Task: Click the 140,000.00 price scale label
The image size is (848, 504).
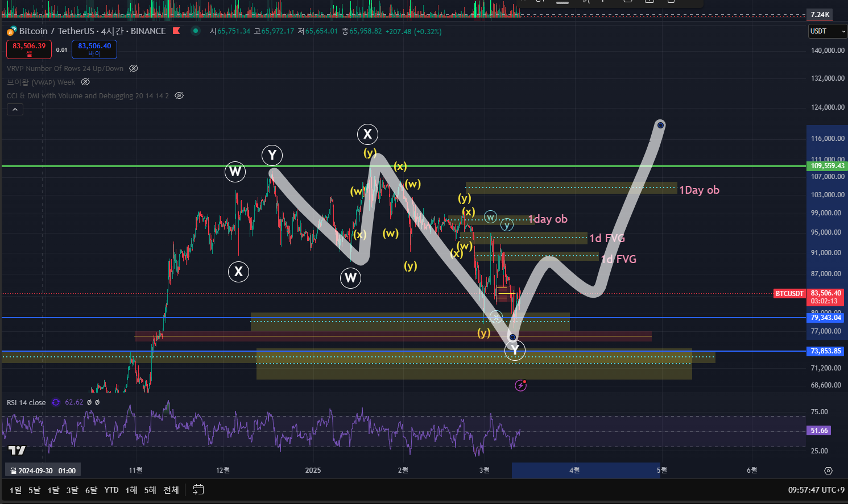Action: (828, 51)
